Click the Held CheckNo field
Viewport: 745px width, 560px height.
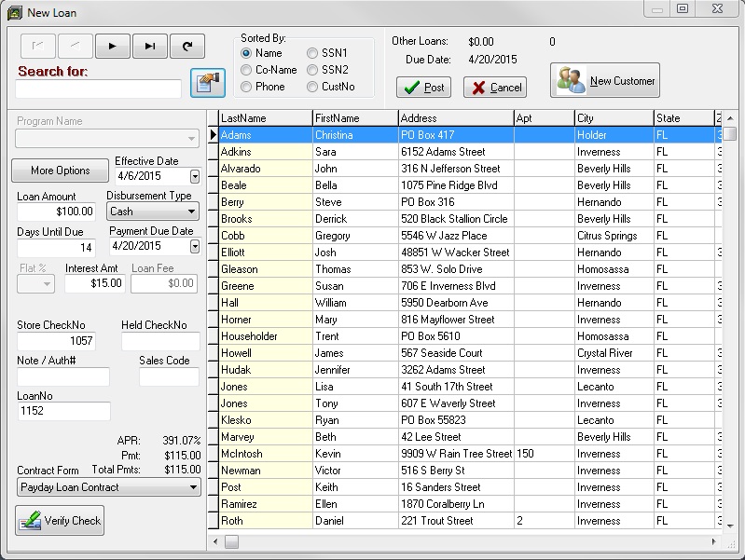point(160,341)
